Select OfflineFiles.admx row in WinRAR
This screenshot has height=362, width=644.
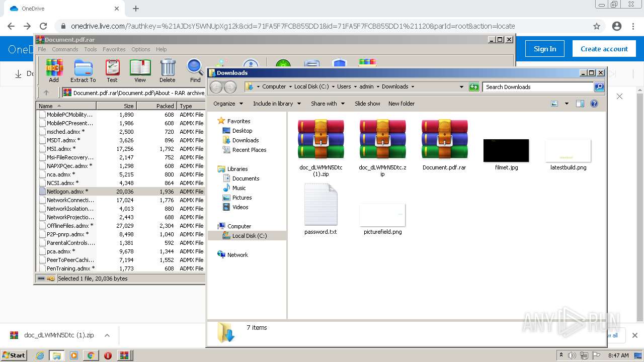point(121,226)
